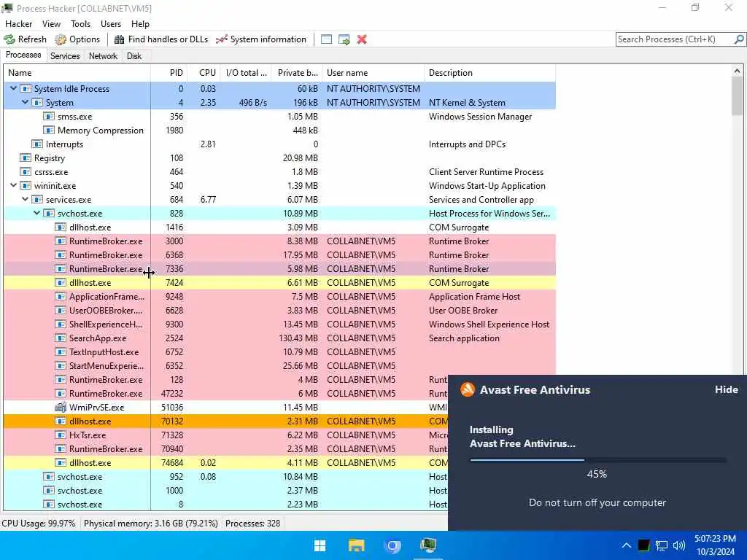
Task: Open the Options toolbar button
Action: point(77,39)
